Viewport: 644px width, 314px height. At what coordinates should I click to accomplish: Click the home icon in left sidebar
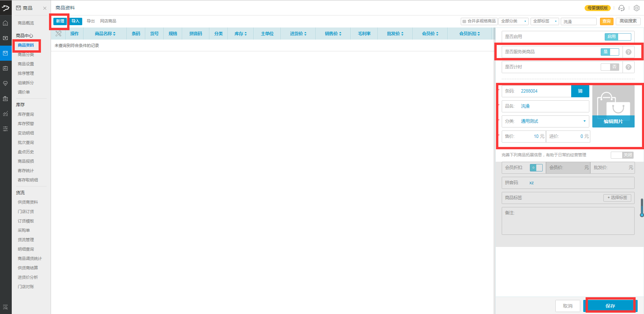click(5, 23)
